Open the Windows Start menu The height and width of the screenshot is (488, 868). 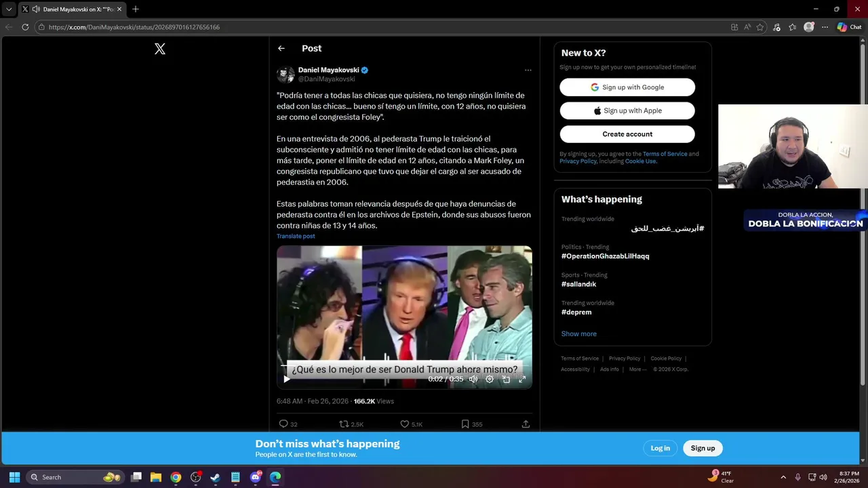[x=14, y=477]
